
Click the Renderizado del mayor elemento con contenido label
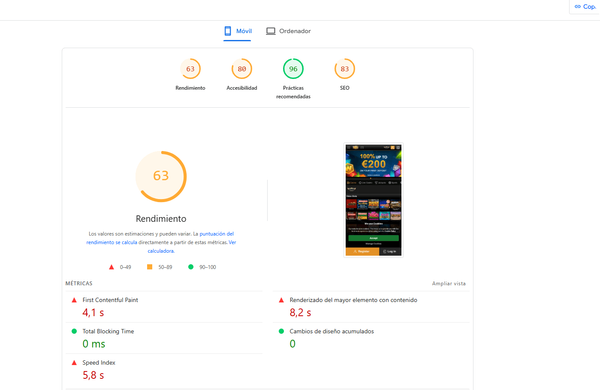353,300
